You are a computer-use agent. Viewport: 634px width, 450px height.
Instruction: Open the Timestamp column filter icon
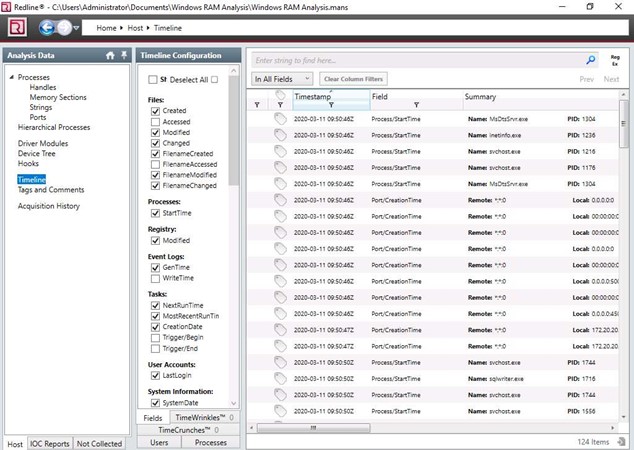pyautogui.click(x=331, y=104)
